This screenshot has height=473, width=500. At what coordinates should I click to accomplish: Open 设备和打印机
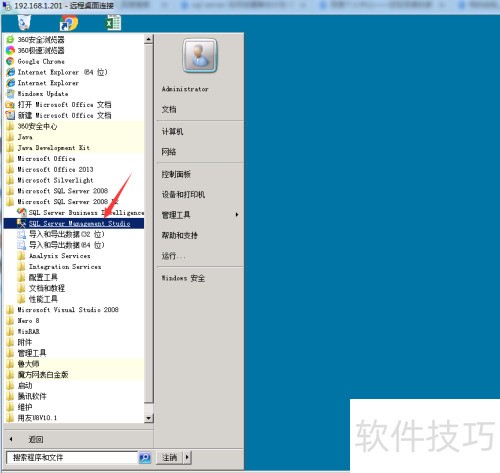click(183, 194)
